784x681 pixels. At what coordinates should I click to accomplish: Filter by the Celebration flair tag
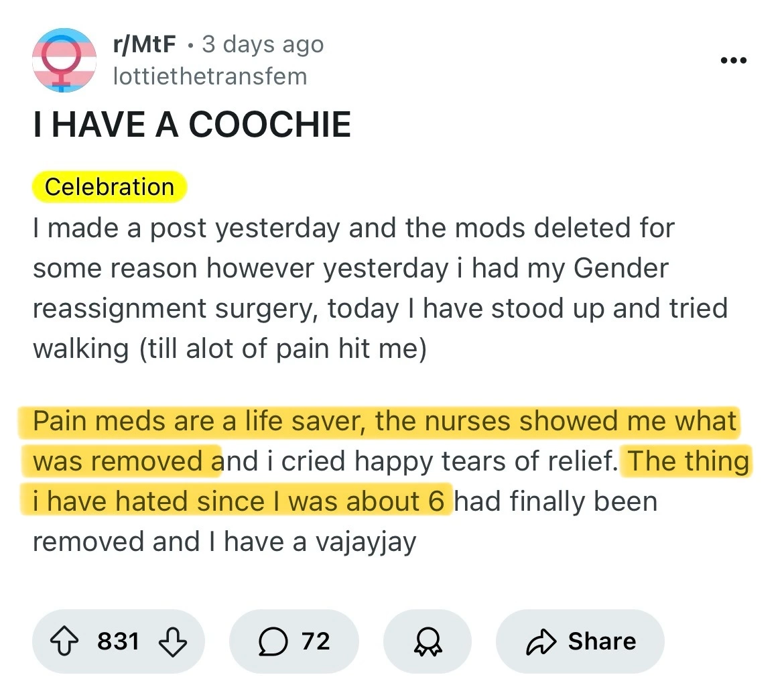(109, 186)
